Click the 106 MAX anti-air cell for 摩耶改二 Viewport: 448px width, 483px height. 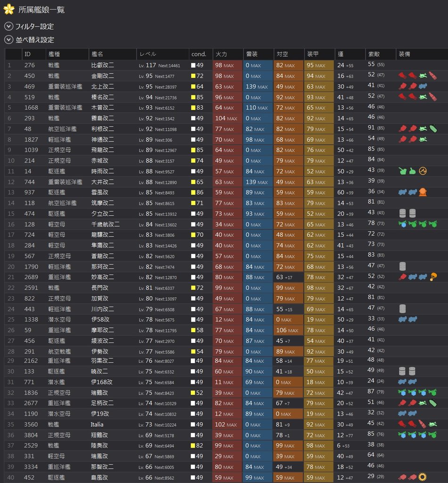tap(288, 330)
